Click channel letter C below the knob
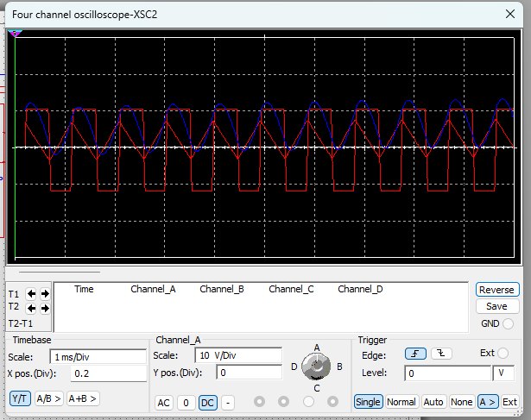531x420 pixels. click(x=317, y=388)
